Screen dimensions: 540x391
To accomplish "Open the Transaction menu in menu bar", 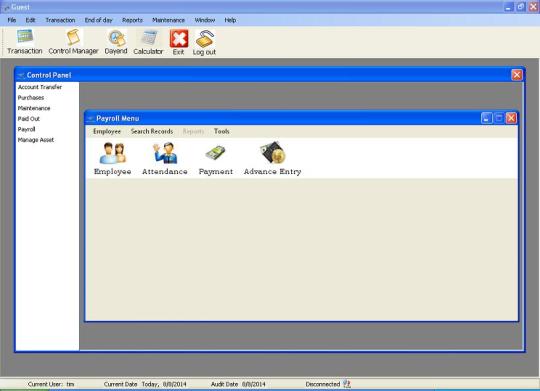I will (x=60, y=20).
